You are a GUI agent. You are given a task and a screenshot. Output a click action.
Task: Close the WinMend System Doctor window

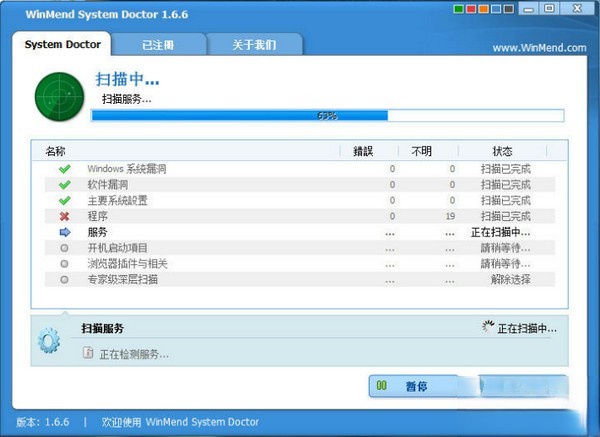coord(577,8)
